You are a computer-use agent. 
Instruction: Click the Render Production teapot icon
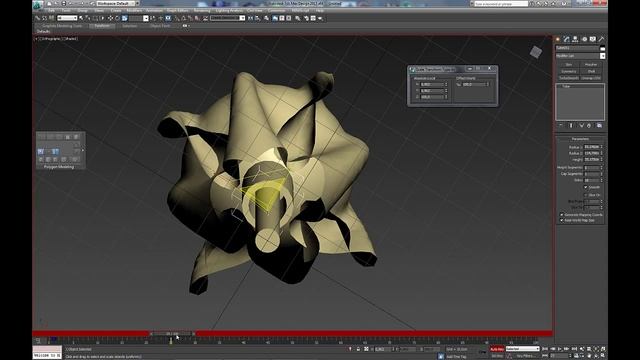[x=320, y=18]
